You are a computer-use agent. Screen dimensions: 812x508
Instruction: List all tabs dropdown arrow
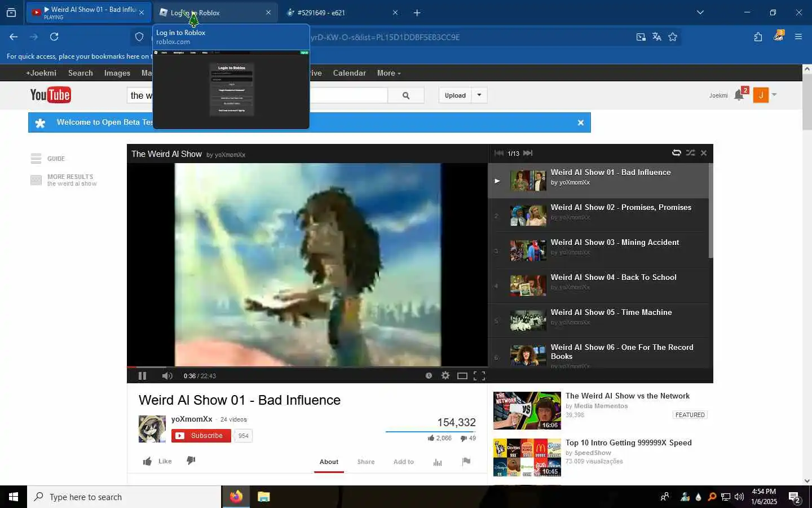[700, 12]
